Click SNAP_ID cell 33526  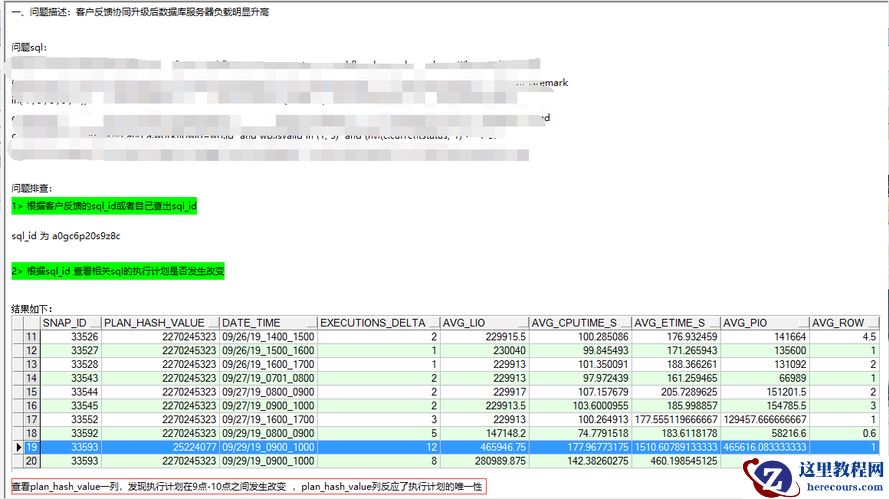71,337
